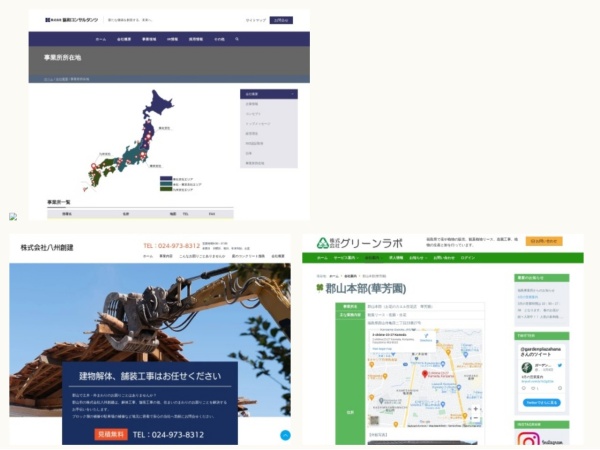The image size is (600, 450).
Task: Click the red location pin on the map
Action: pos(424,373)
